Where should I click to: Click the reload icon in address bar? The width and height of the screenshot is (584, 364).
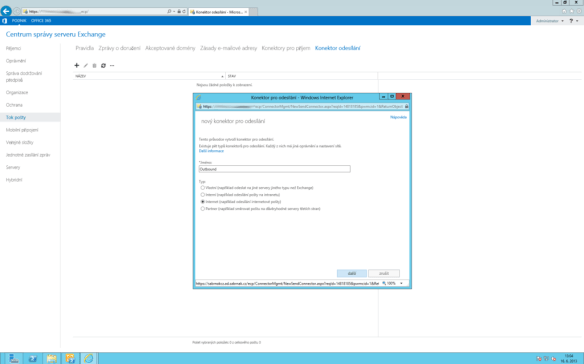point(184,12)
